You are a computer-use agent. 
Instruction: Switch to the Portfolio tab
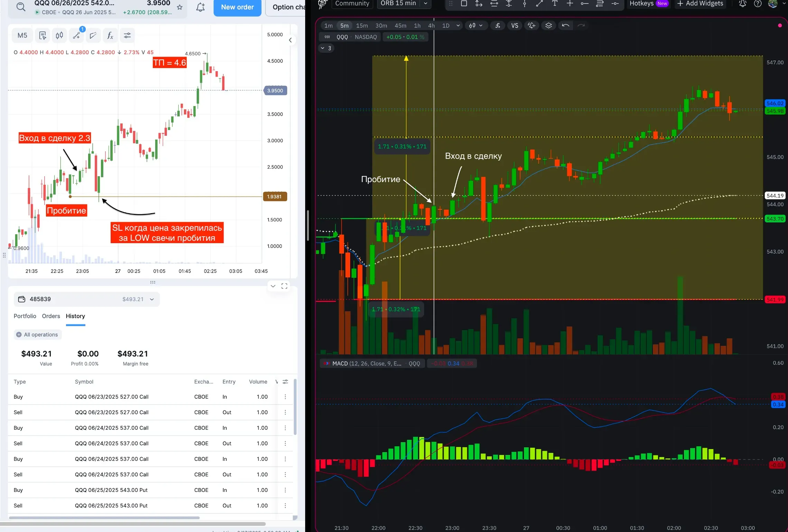(x=25, y=316)
